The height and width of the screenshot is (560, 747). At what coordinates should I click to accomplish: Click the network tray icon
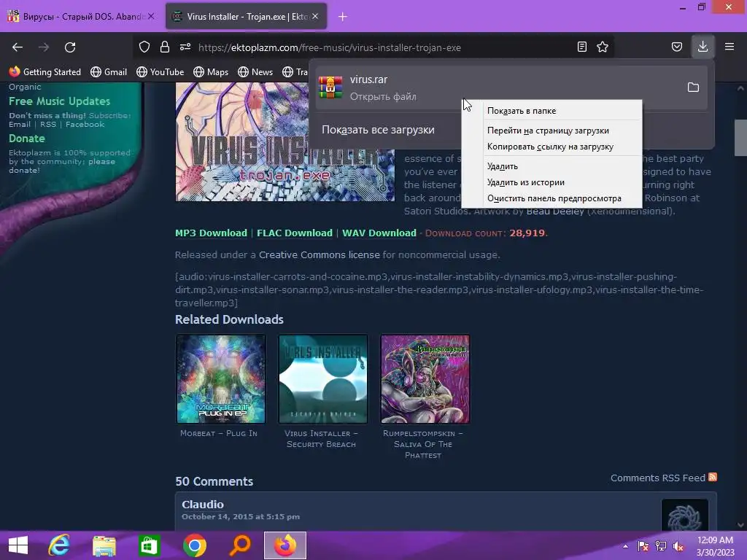pyautogui.click(x=661, y=545)
